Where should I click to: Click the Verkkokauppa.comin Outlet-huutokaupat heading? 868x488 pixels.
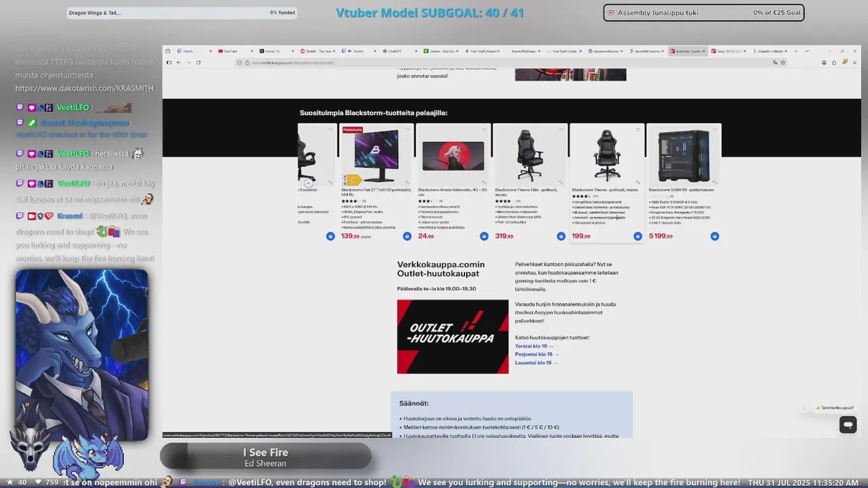coord(441,269)
